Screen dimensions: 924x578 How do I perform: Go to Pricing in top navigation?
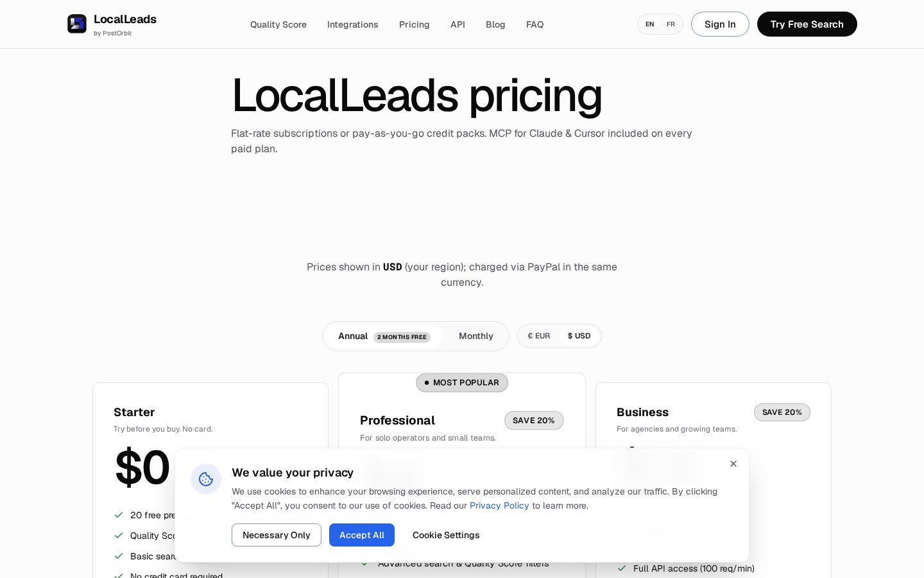coord(415,24)
